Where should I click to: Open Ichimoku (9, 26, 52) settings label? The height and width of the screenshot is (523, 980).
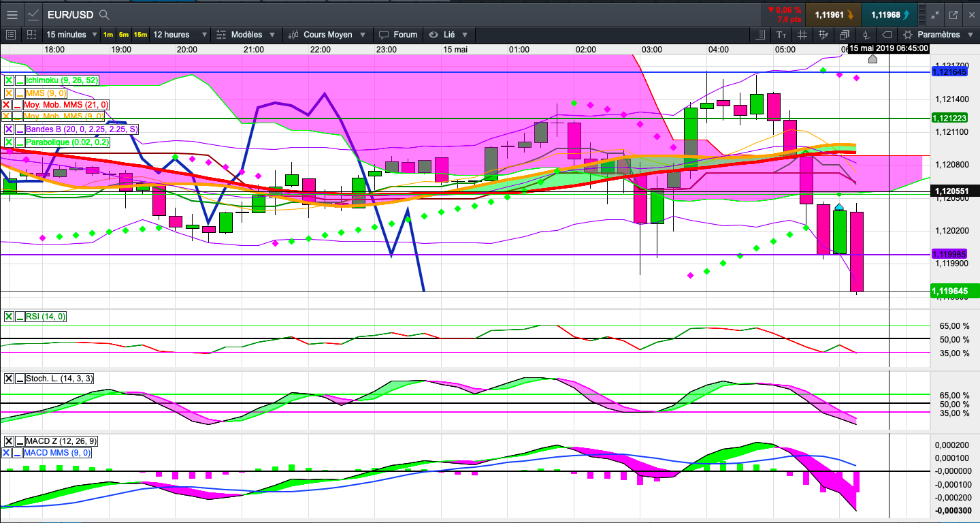63,80
